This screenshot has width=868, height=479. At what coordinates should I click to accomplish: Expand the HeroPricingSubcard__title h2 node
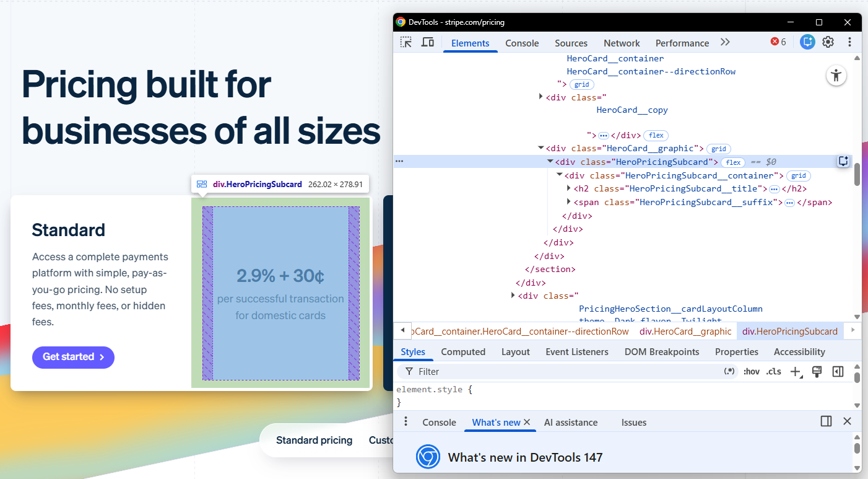(569, 188)
